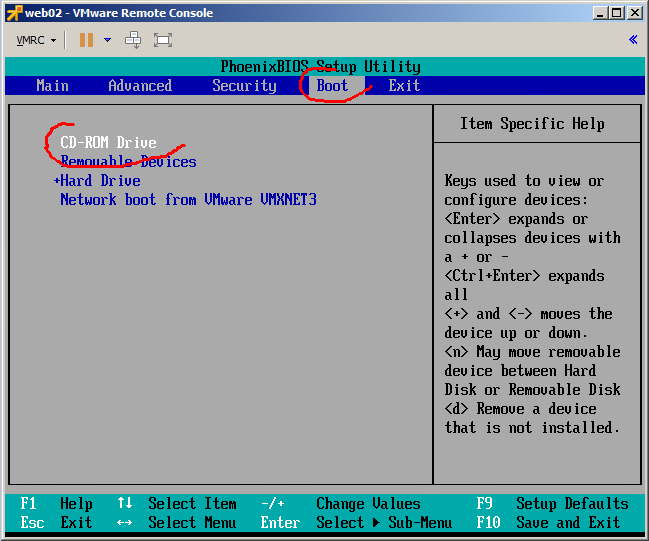Screen dimensions: 649x541
Task: Select Network boot from VMware VMXNET3
Action: pyautogui.click(x=188, y=200)
